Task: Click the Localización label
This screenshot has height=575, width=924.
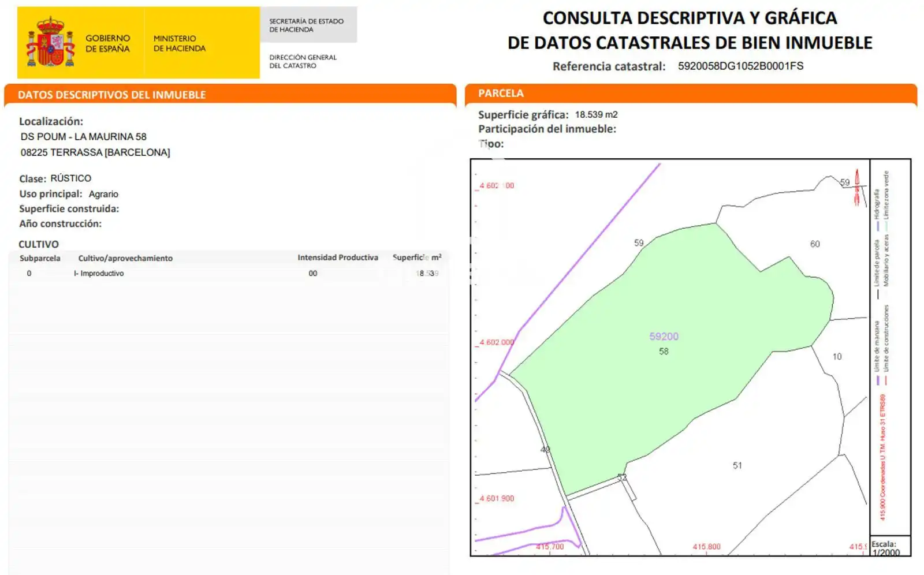Action: [51, 121]
